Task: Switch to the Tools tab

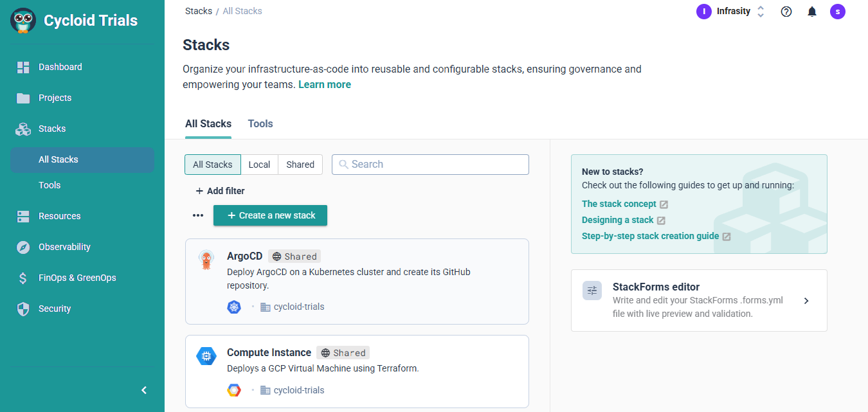Action: [x=260, y=123]
